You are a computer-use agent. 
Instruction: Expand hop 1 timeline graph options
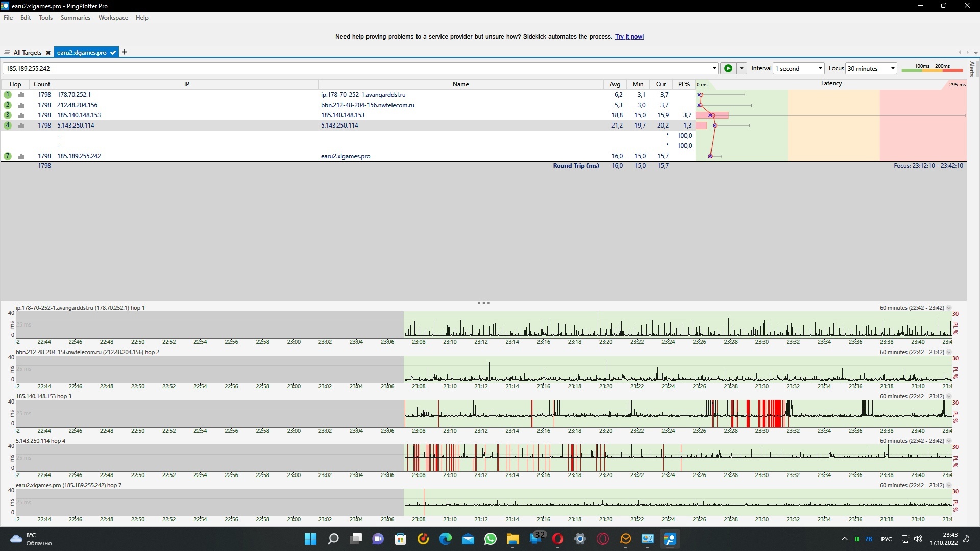pyautogui.click(x=949, y=308)
